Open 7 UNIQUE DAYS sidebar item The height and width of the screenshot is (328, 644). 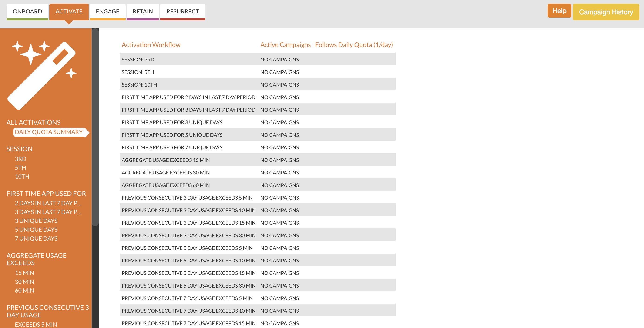pos(36,238)
